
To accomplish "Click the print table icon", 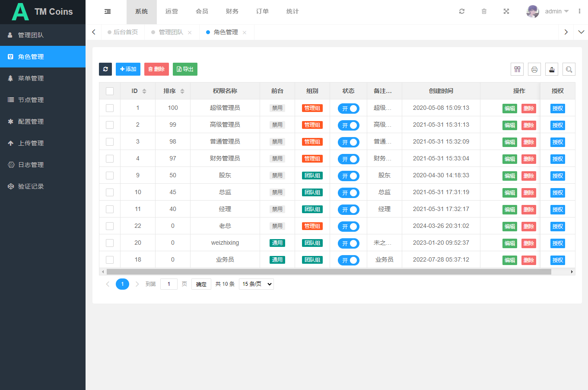I will pos(534,69).
